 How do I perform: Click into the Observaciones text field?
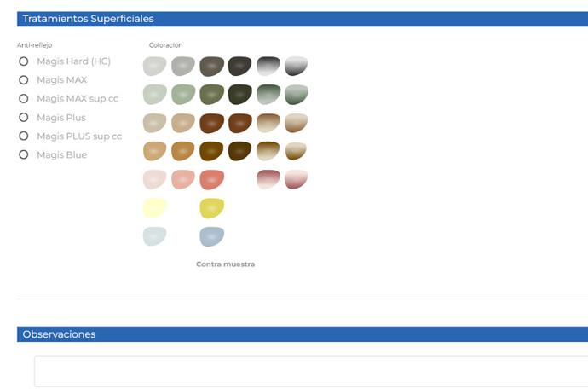coord(310,371)
